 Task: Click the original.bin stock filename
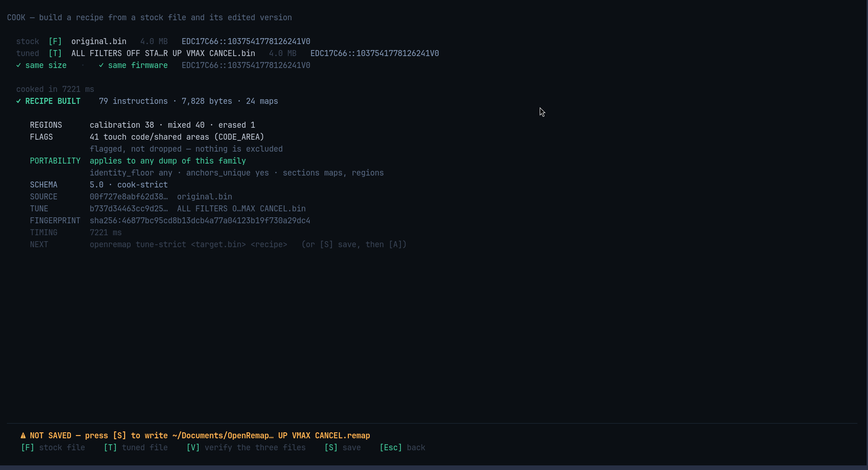tap(99, 41)
